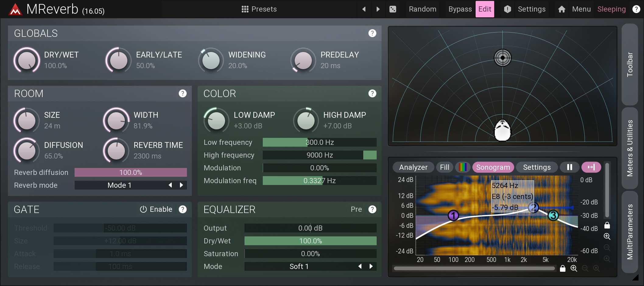Screen dimensions: 644x286
Task: Open GATE section help icon
Action: pos(183,209)
